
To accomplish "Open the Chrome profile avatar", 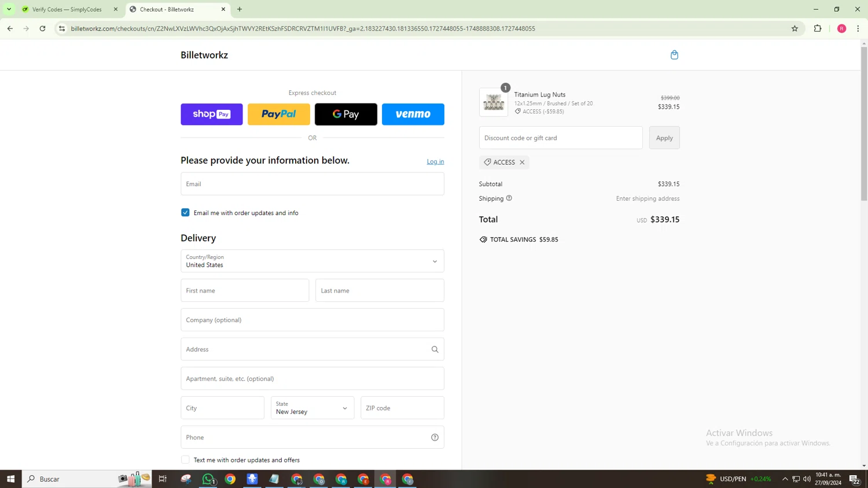I will coord(841,28).
